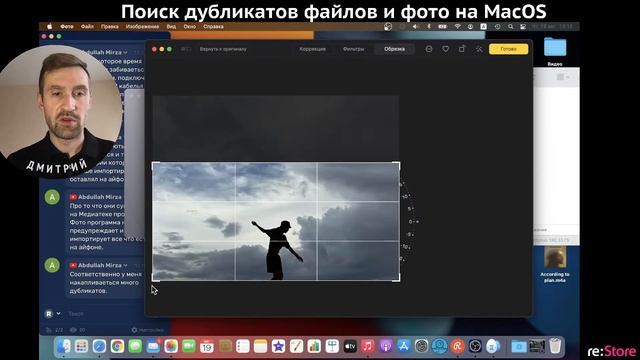Open the Правка menu
The image size is (640, 360).
(x=109, y=27)
